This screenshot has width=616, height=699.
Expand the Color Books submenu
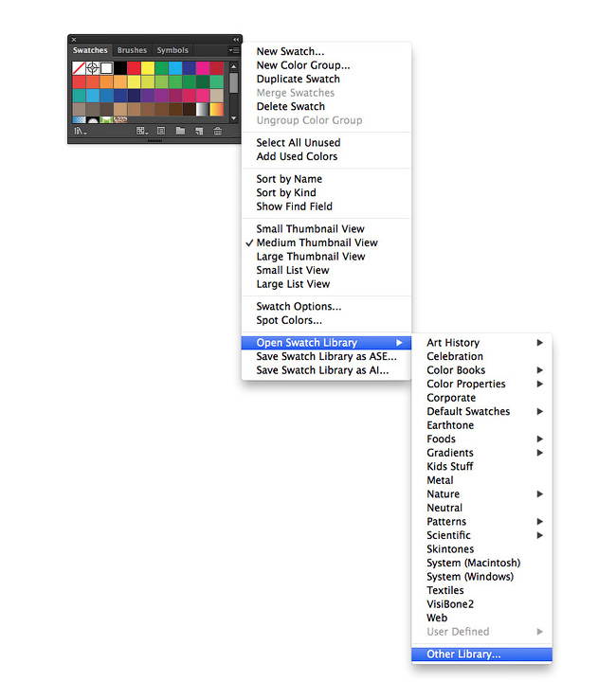tap(481, 370)
